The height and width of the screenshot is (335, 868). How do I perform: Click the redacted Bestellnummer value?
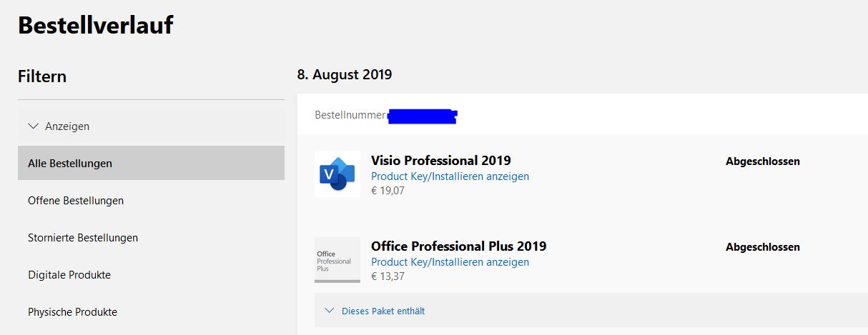422,116
